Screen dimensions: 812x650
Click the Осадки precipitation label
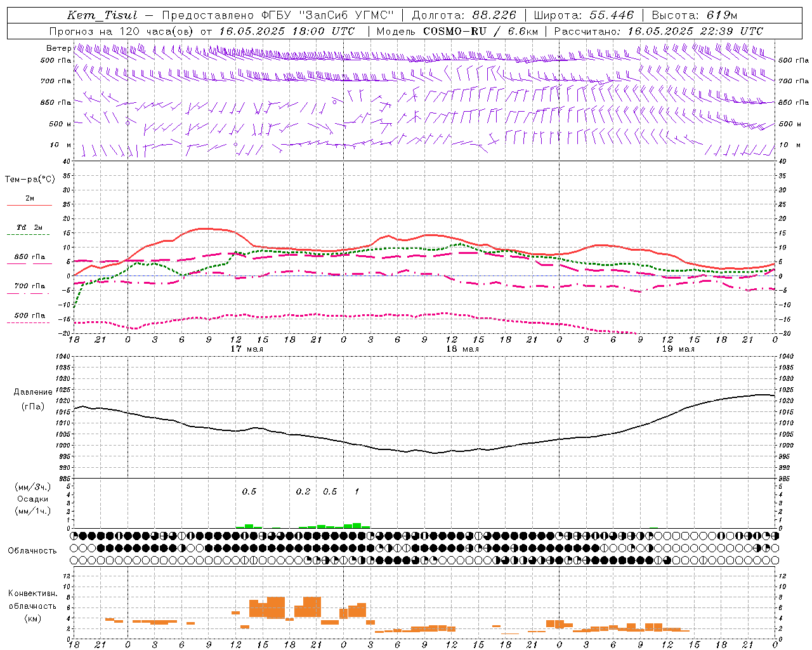[x=33, y=499]
